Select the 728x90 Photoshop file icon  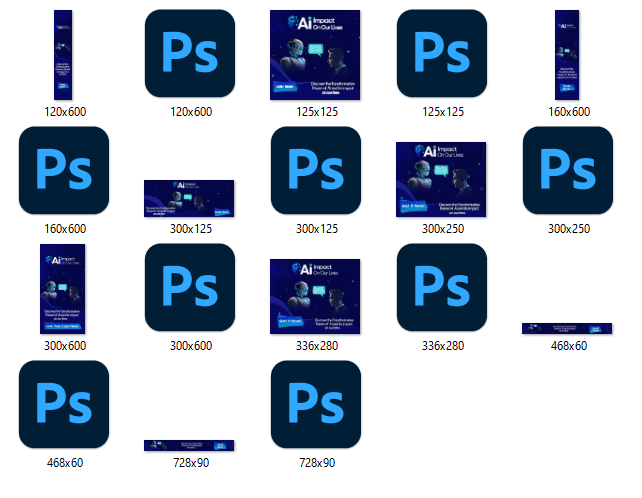click(316, 405)
